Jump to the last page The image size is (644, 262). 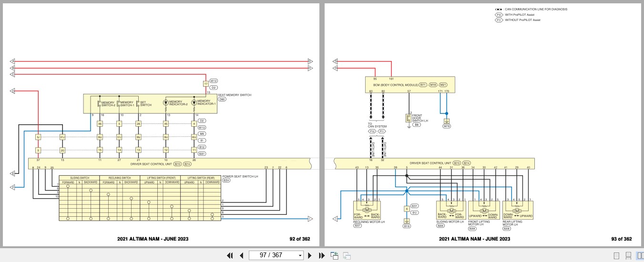[322, 255]
